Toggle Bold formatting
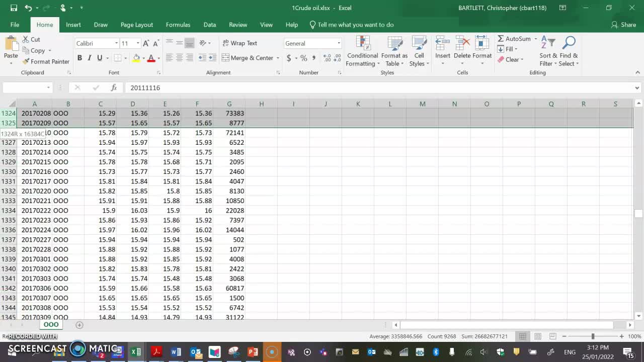Screen dimensions: 644x362 pyautogui.click(x=79, y=58)
